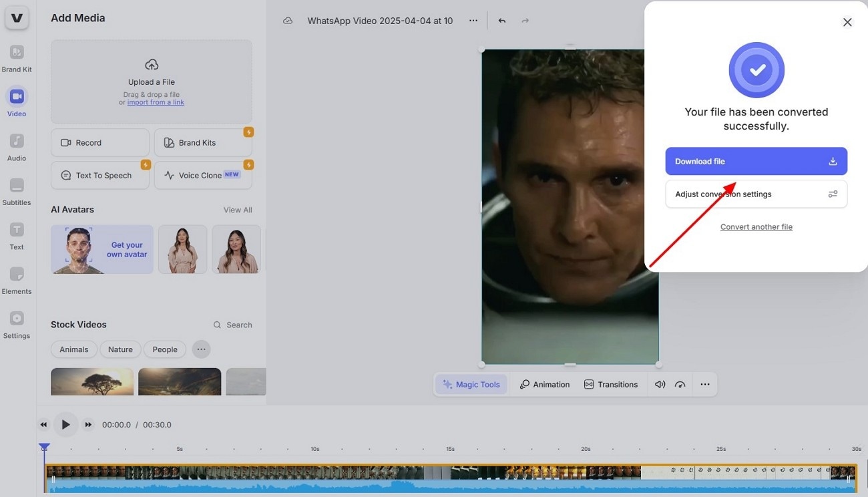Redo the last action
This screenshot has width=868, height=497.
tap(525, 21)
